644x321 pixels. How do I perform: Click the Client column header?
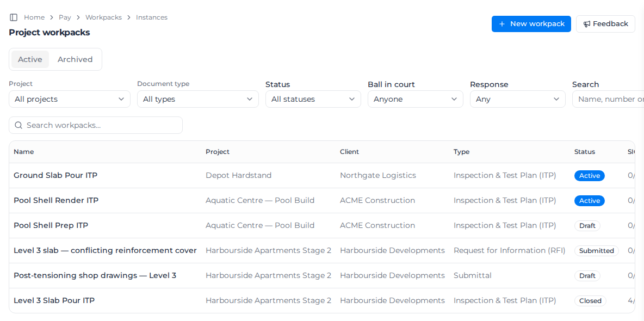click(350, 152)
